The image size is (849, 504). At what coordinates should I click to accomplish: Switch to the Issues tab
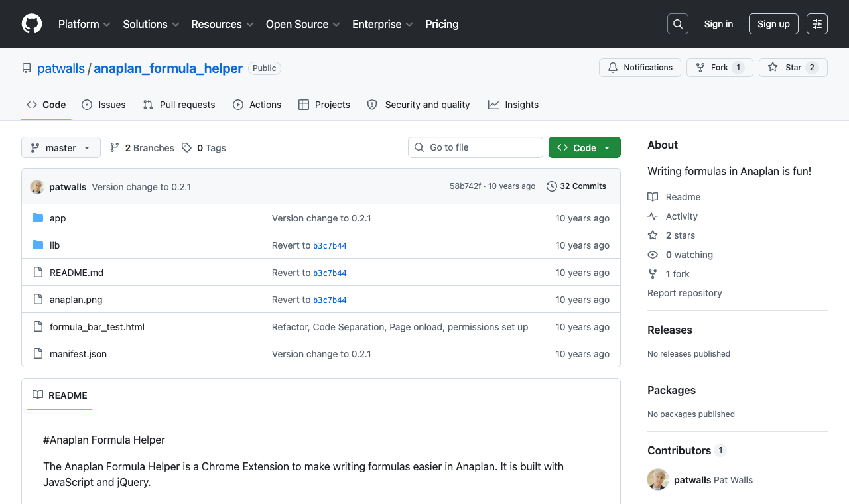(x=103, y=105)
